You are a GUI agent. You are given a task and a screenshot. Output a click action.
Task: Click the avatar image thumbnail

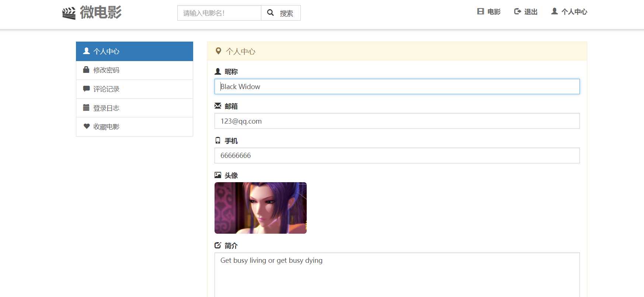coord(261,208)
